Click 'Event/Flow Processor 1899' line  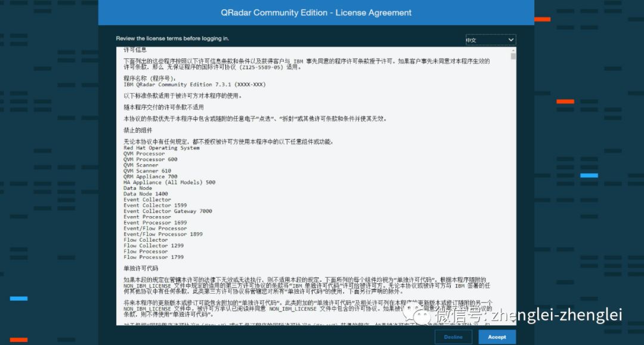pos(163,234)
